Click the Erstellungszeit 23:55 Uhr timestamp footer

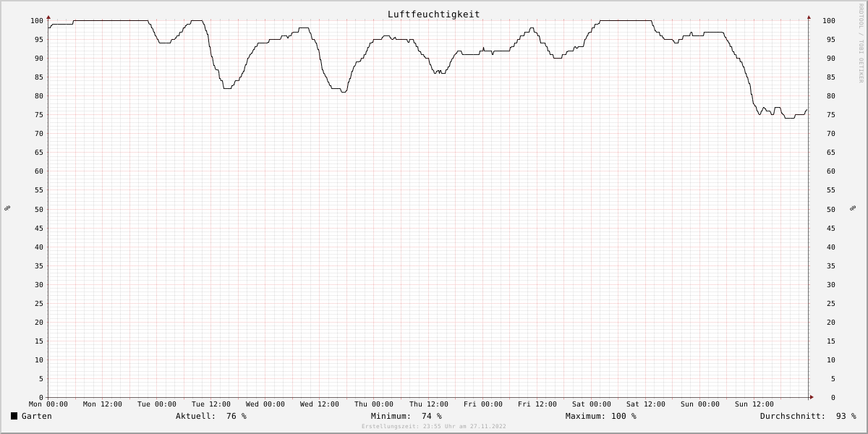434,426
